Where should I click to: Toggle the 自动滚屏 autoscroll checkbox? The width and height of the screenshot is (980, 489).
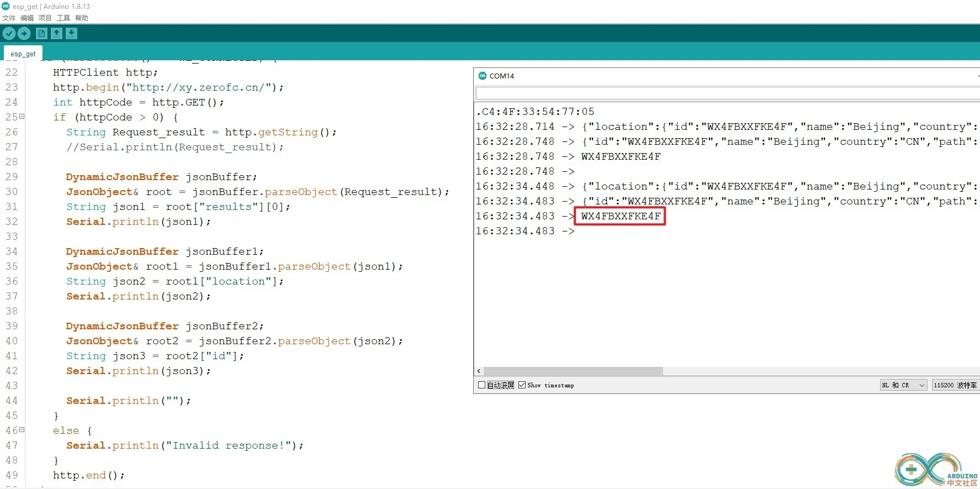click(x=481, y=385)
